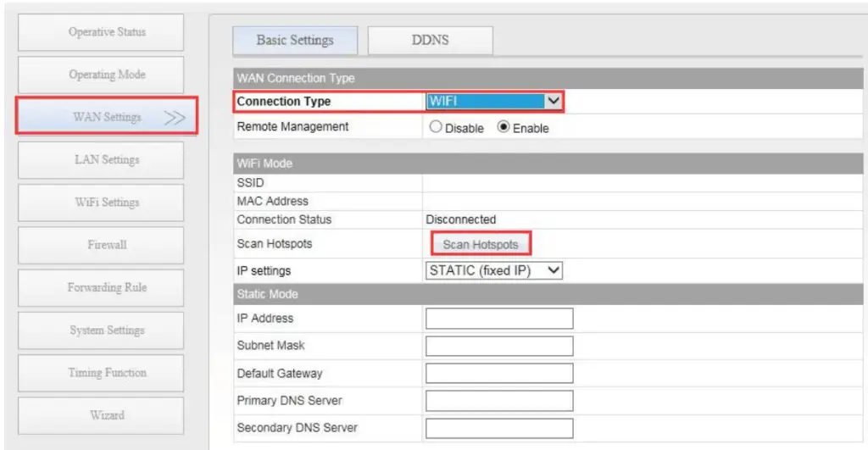Expand the Connection Type WIFI dropdown
Viewport: 868px width, 450px height.
(494, 102)
